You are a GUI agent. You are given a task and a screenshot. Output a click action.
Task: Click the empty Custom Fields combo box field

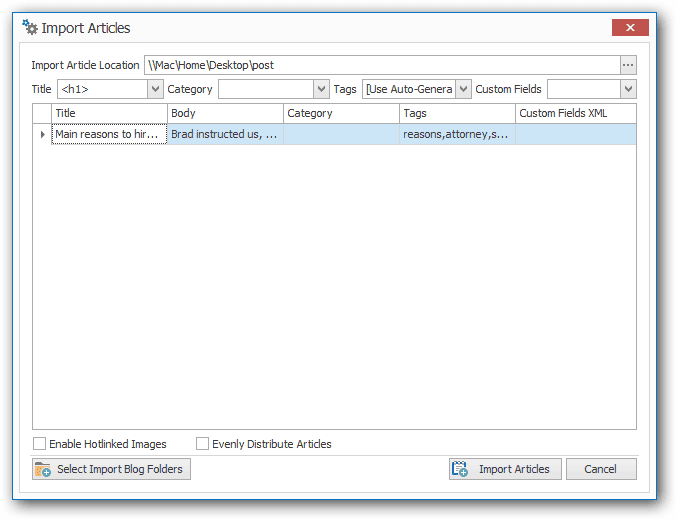(584, 89)
